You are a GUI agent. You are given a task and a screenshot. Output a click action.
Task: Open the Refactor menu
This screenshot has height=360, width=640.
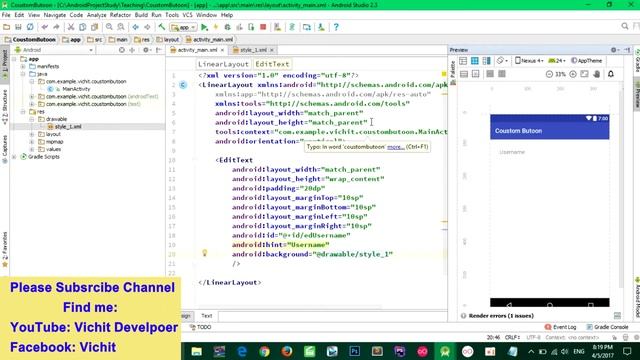point(120,15)
